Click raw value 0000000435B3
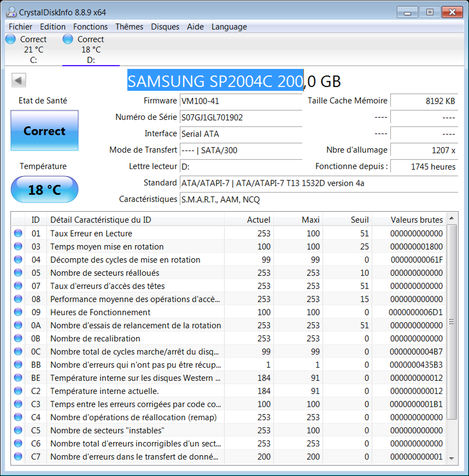 [416, 365]
